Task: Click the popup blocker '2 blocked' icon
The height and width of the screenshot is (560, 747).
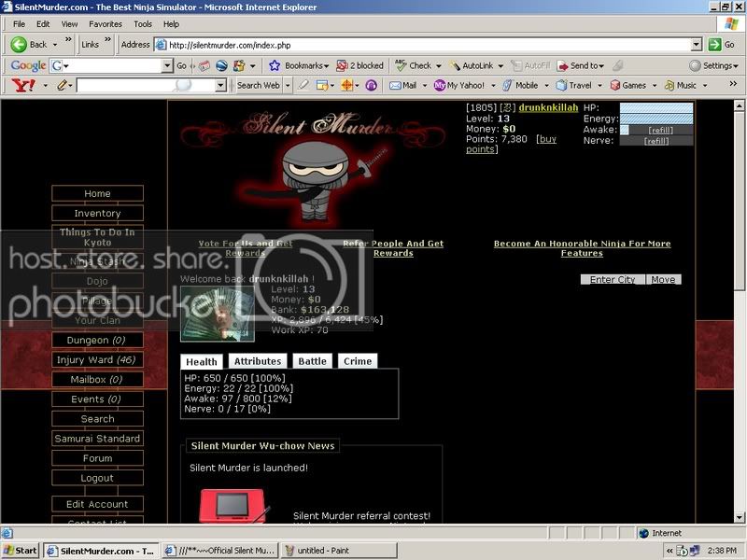Action: click(x=342, y=65)
